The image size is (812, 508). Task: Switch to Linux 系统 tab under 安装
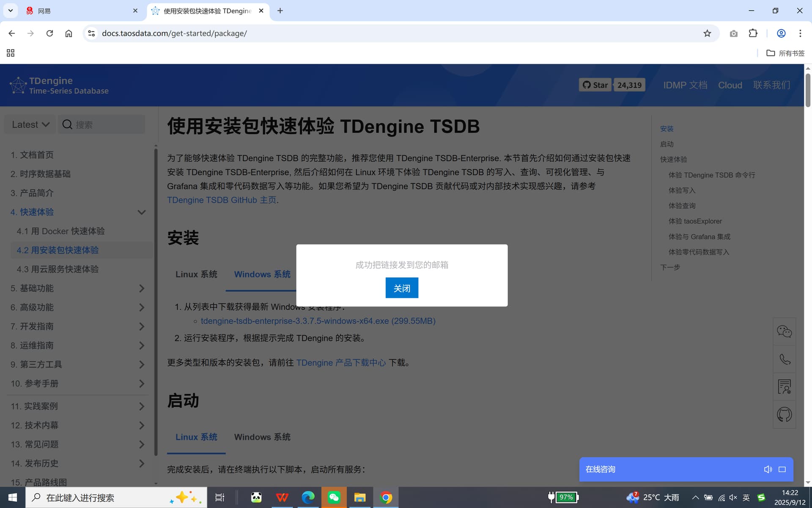(196, 274)
